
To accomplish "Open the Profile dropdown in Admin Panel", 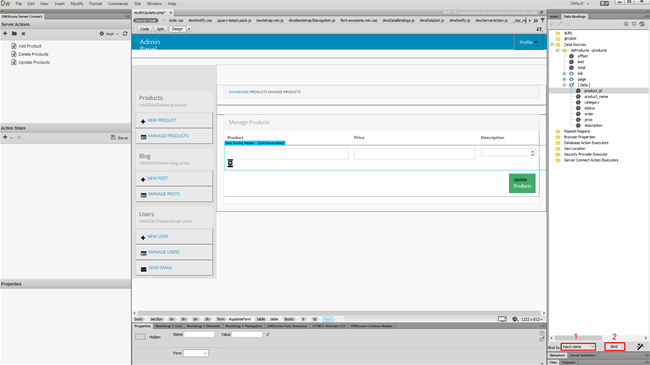I will [528, 42].
